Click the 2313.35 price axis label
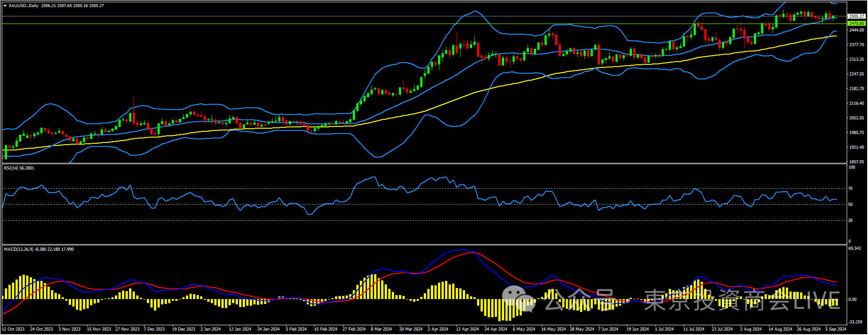This screenshot has width=868, height=335. click(856, 59)
